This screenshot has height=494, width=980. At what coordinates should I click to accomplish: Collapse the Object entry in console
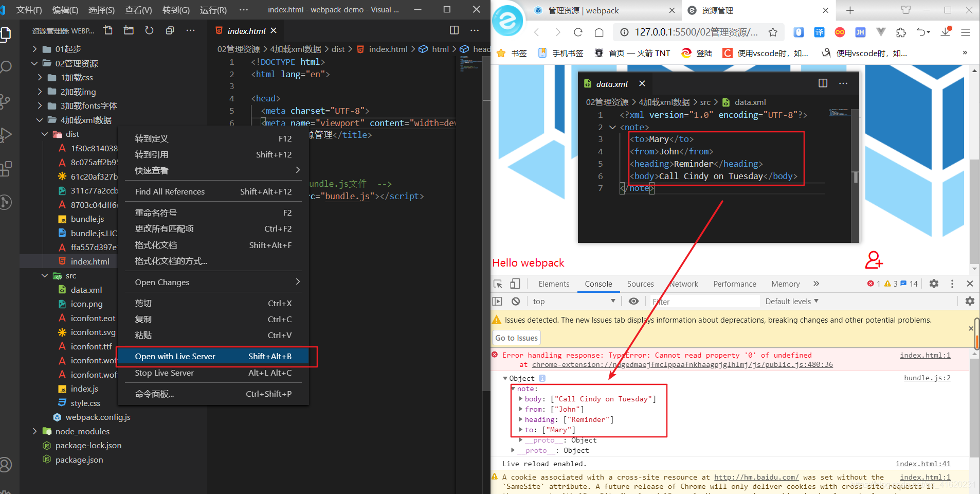(x=505, y=378)
